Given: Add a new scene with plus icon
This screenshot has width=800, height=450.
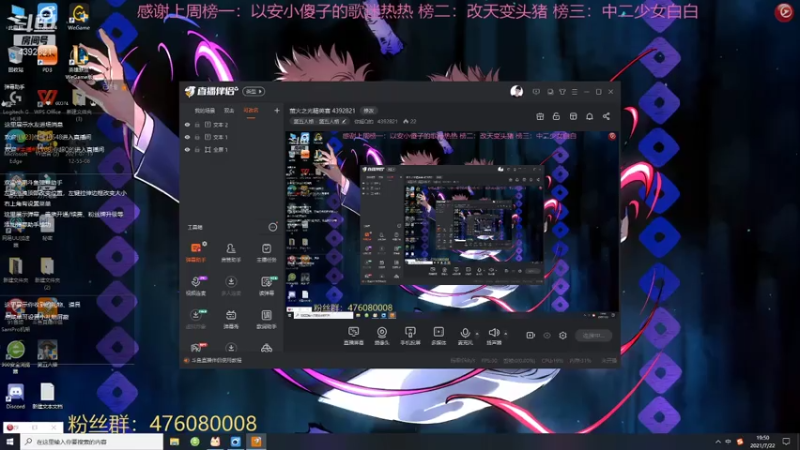Looking at the screenshot, I should 277,110.
